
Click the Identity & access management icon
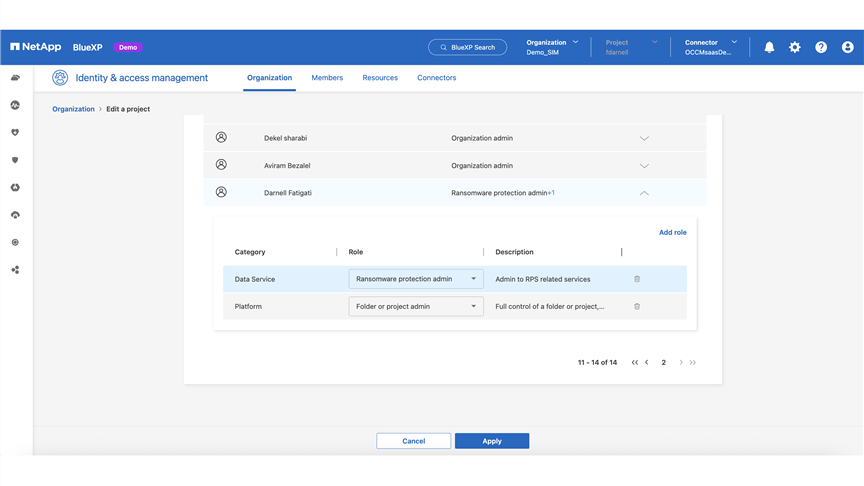(x=60, y=78)
